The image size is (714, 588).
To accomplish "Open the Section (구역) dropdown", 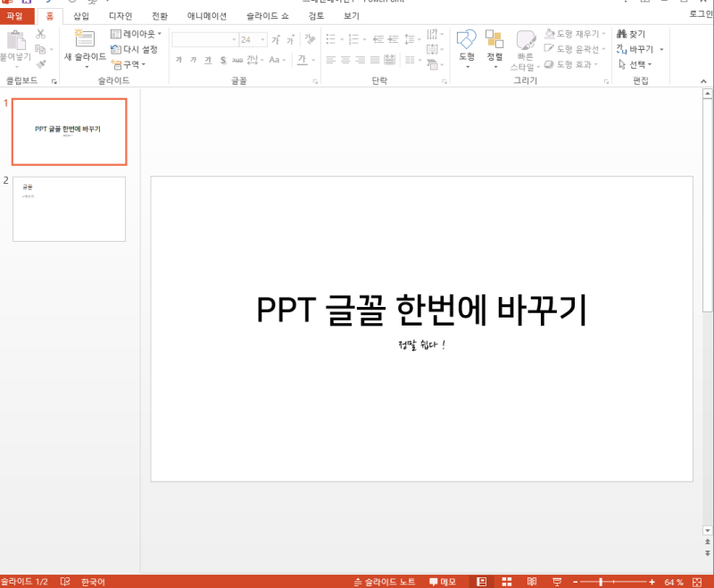I will 129,64.
